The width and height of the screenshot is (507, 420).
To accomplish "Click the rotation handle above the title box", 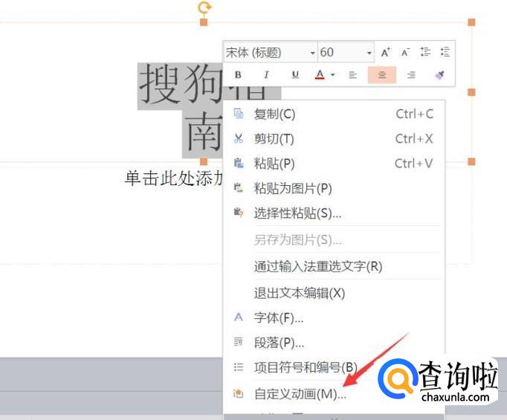I will pyautogui.click(x=204, y=7).
